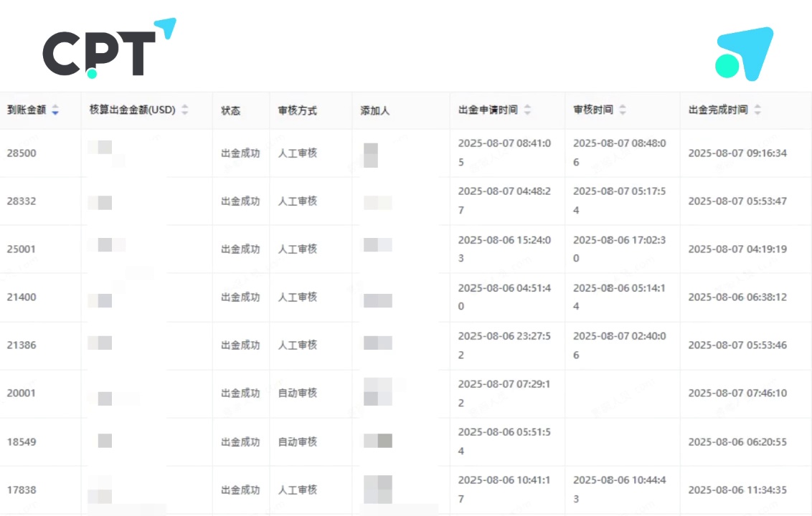Click 人工审核 in the 21400 row
This screenshot has height=516, width=812.
[x=297, y=297]
